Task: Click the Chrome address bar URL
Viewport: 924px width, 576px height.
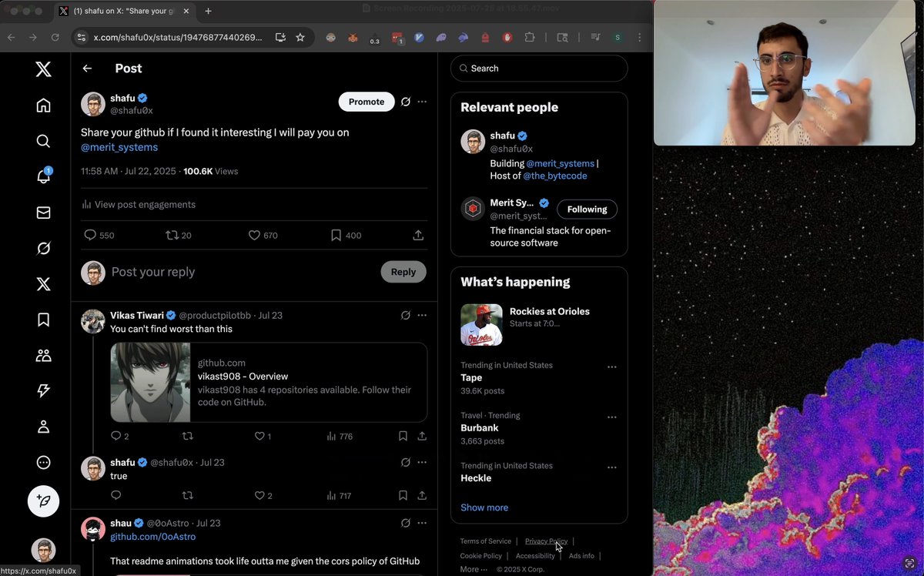Action: tap(178, 37)
